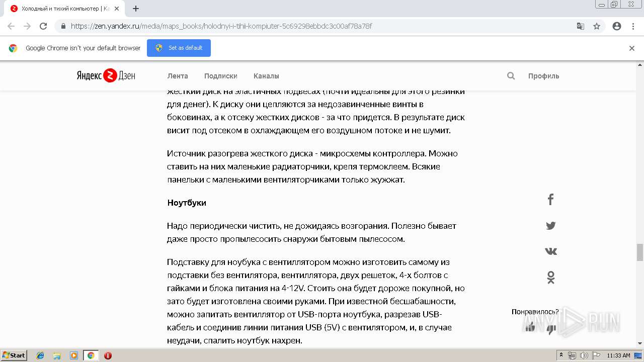Click the vertical scrollbar thumb

tap(640, 252)
